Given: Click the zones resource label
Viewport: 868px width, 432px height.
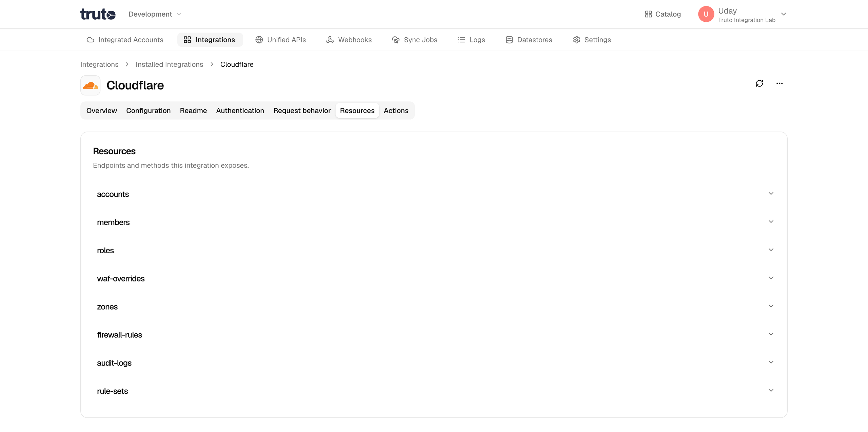Looking at the screenshot, I should click(107, 307).
